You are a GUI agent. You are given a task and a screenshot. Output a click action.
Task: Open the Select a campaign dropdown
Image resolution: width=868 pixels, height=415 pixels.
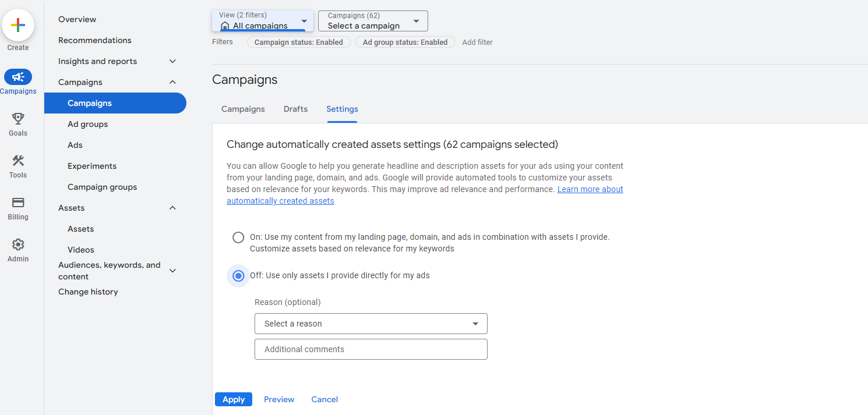click(373, 21)
